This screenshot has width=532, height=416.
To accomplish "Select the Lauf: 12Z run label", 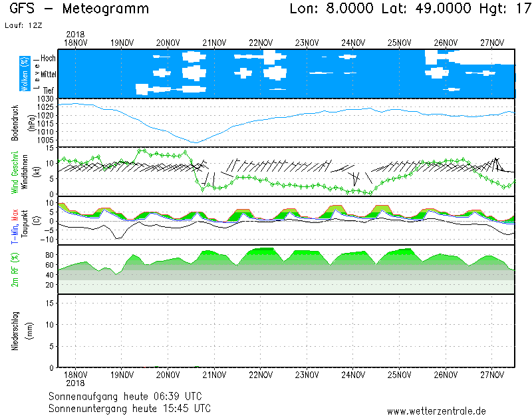I will (22, 25).
